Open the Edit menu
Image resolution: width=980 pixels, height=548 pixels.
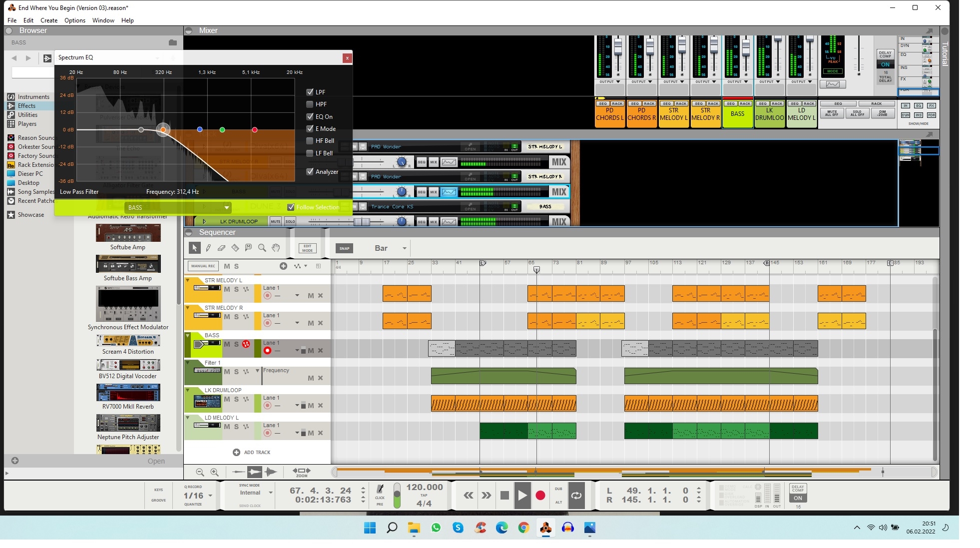(28, 20)
